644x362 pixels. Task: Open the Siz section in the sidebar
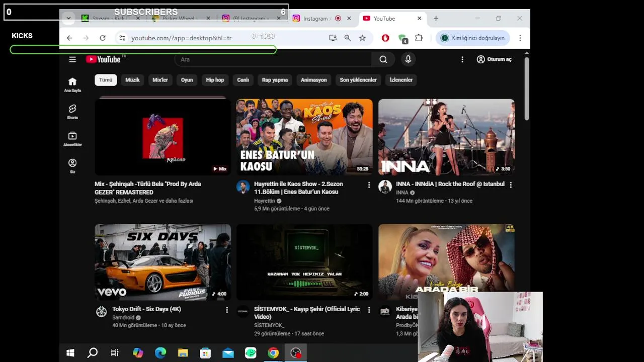tap(72, 166)
